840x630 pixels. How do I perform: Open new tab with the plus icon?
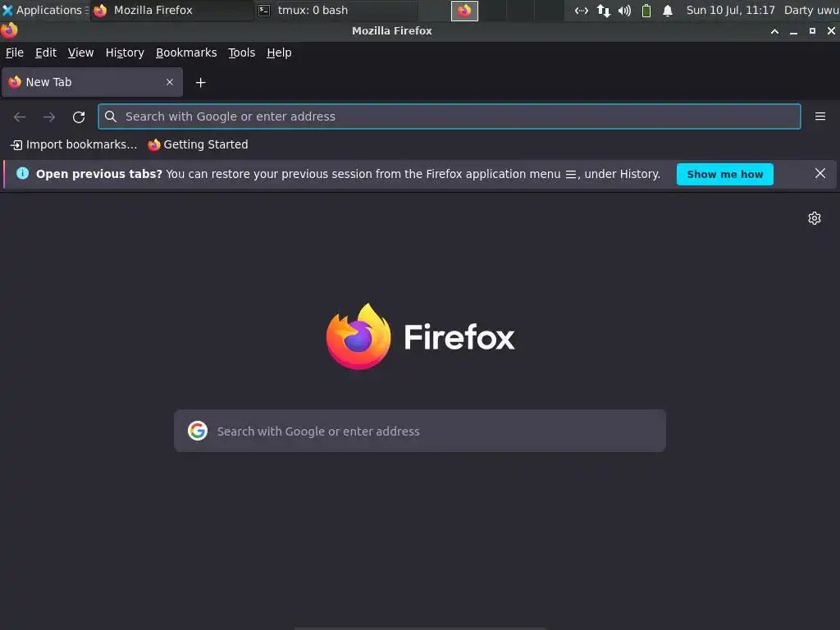pyautogui.click(x=200, y=83)
